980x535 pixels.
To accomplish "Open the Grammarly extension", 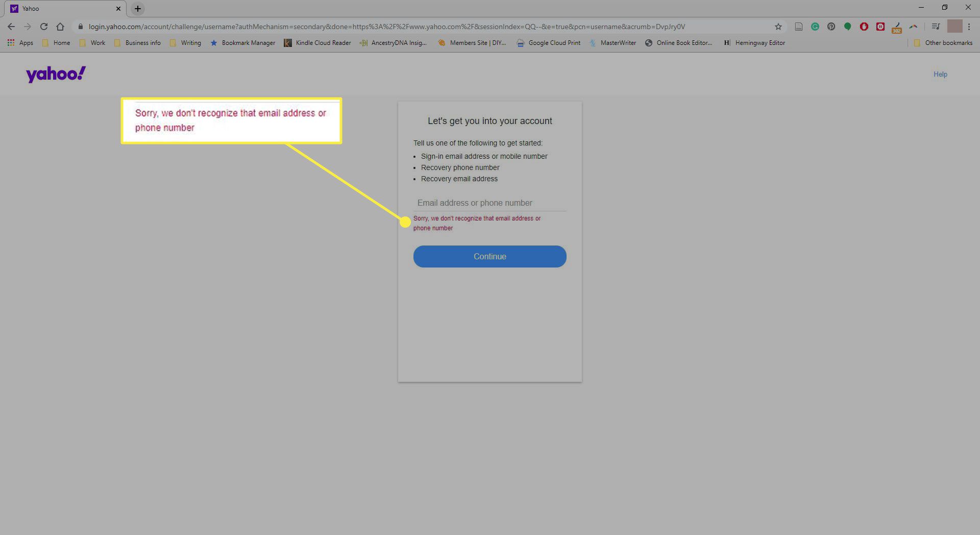I will click(x=815, y=27).
